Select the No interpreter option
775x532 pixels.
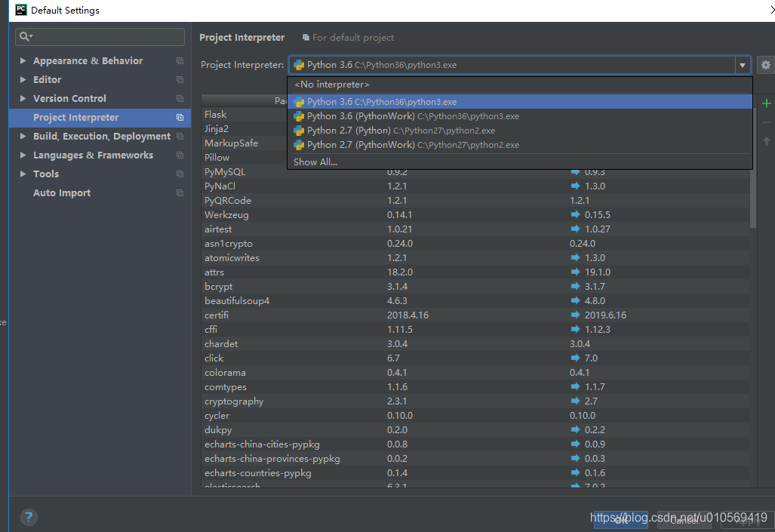click(520, 85)
